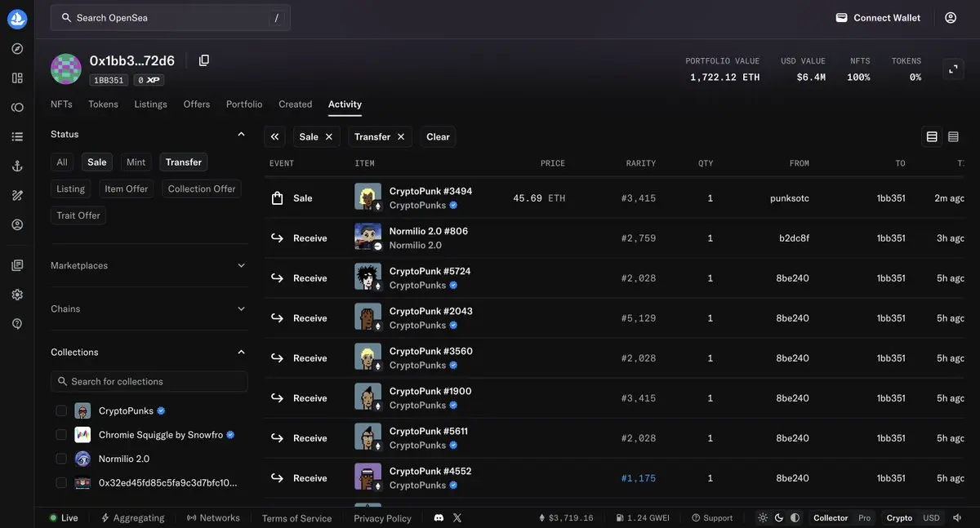Click the account avatar icon at top right
The width and height of the screenshot is (980, 528).
[951, 18]
